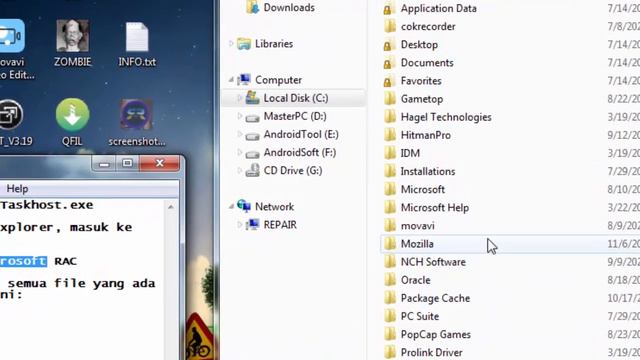Expand the CD Drive (G:) node arrow
This screenshot has width=640, height=360.
tap(240, 170)
